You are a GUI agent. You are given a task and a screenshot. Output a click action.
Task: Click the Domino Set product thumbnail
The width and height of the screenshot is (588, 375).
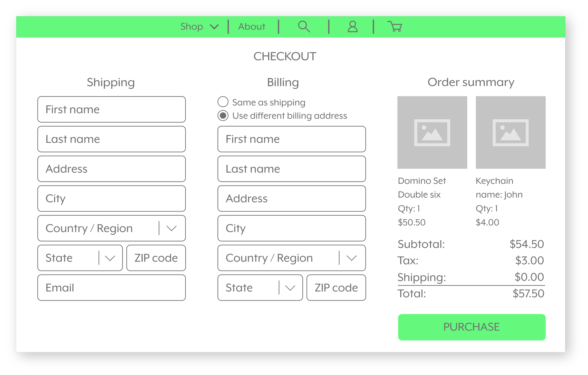click(432, 132)
